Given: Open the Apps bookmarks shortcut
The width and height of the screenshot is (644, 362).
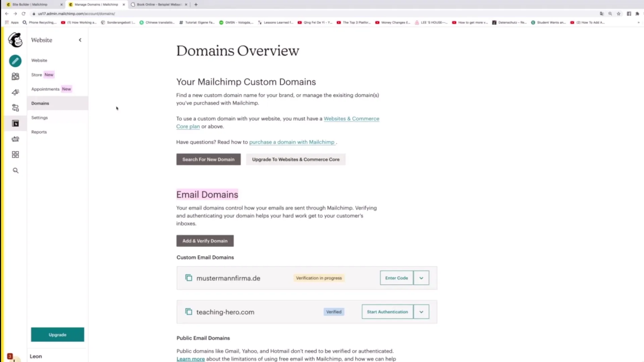Looking at the screenshot, I should tap(12, 22).
